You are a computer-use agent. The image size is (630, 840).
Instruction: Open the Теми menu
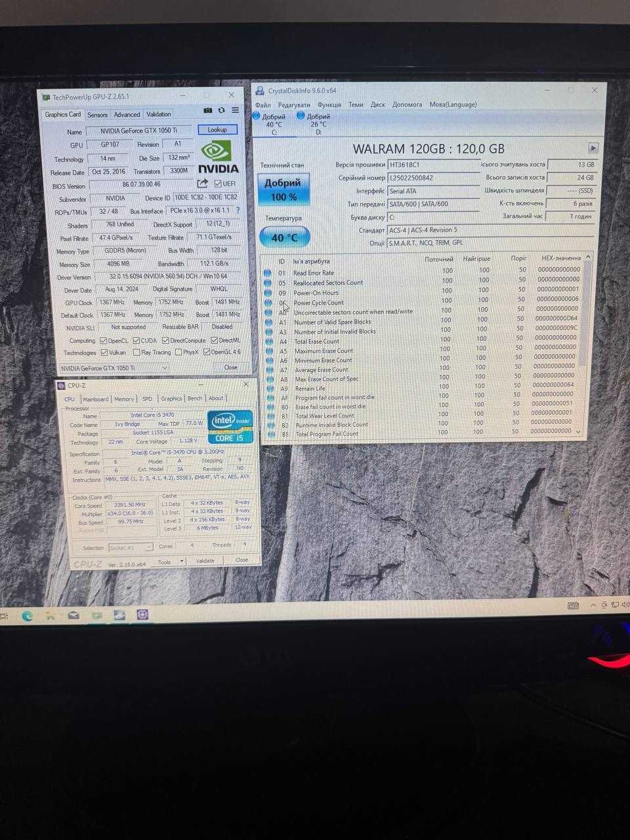pyautogui.click(x=356, y=104)
